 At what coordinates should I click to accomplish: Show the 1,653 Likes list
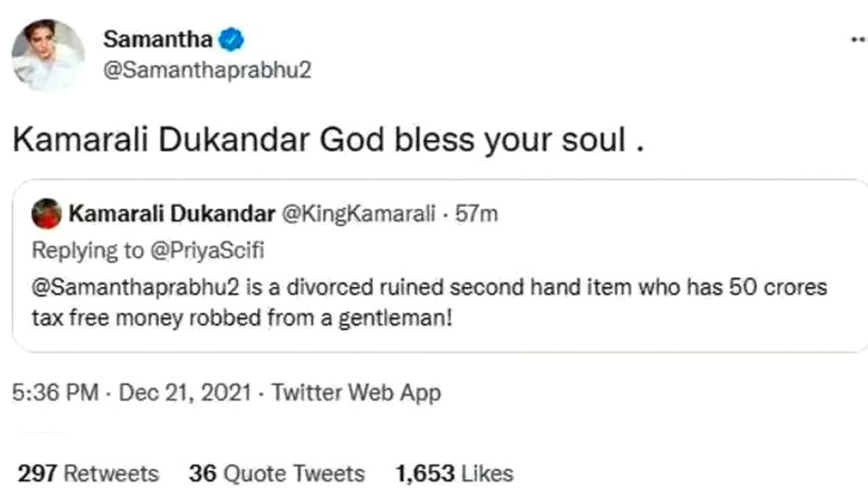pos(454,473)
